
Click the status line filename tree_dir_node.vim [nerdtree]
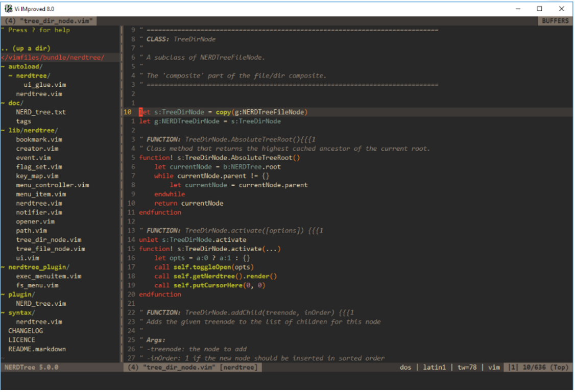coord(193,367)
